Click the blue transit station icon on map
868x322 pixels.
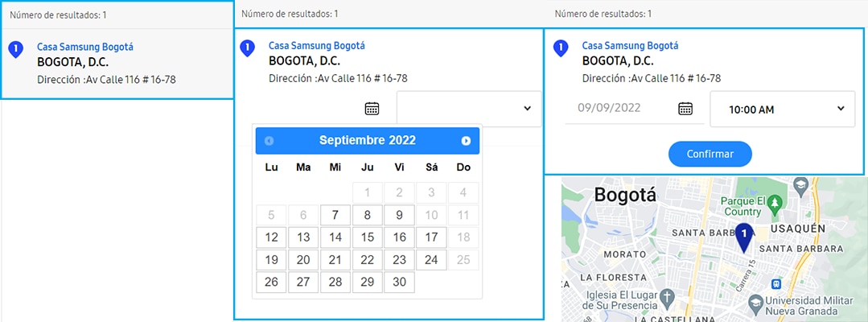coord(776,283)
